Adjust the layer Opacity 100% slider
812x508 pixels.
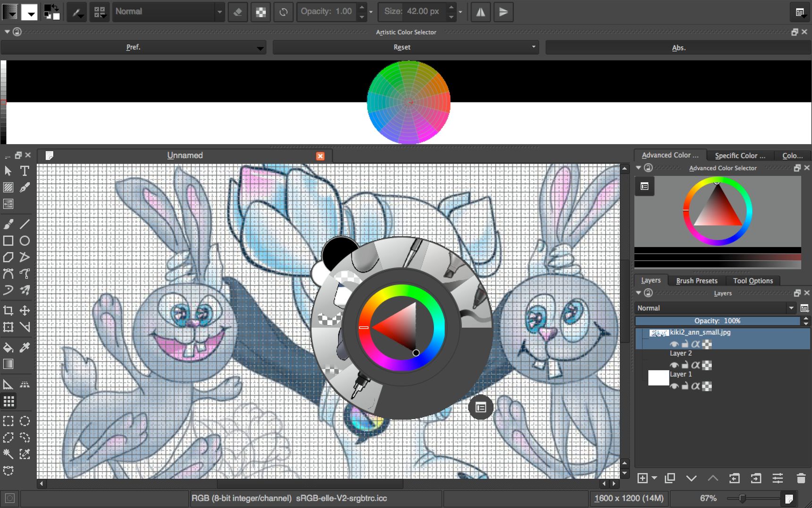[718, 321]
